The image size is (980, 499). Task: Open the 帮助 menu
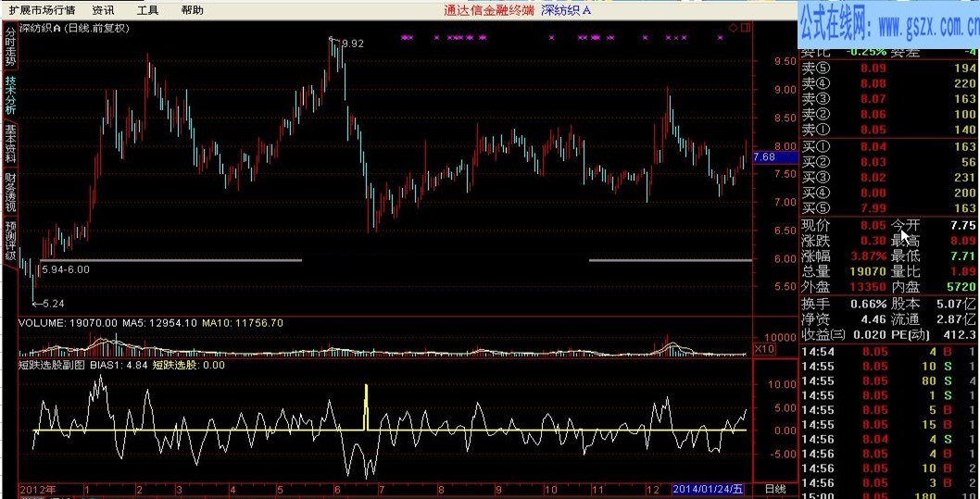click(192, 10)
